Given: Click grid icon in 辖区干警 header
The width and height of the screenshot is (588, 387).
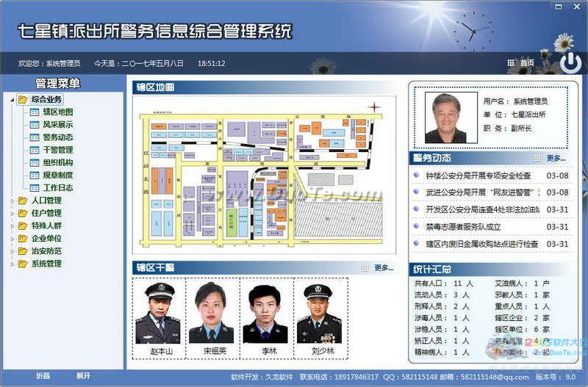Looking at the screenshot, I should point(365,268).
